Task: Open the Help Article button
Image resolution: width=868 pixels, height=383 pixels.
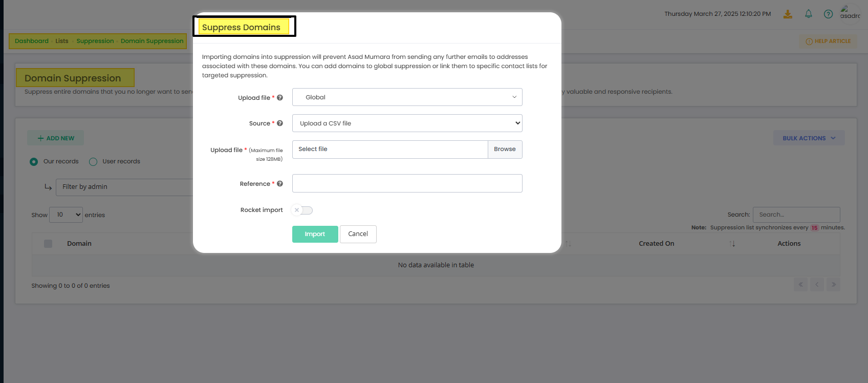Action: 828,41
